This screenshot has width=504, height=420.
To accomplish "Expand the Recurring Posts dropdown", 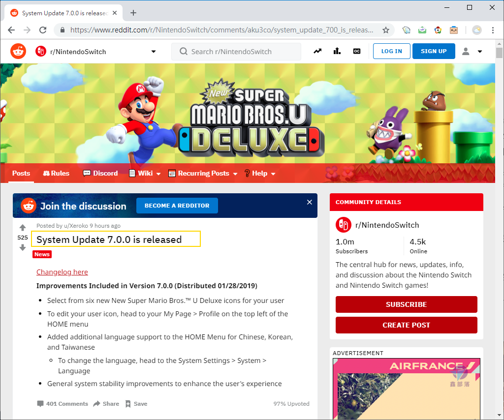I will [x=203, y=174].
